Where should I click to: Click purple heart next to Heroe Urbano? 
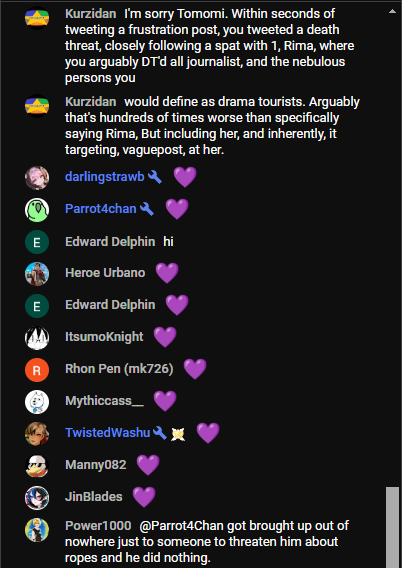click(x=167, y=273)
